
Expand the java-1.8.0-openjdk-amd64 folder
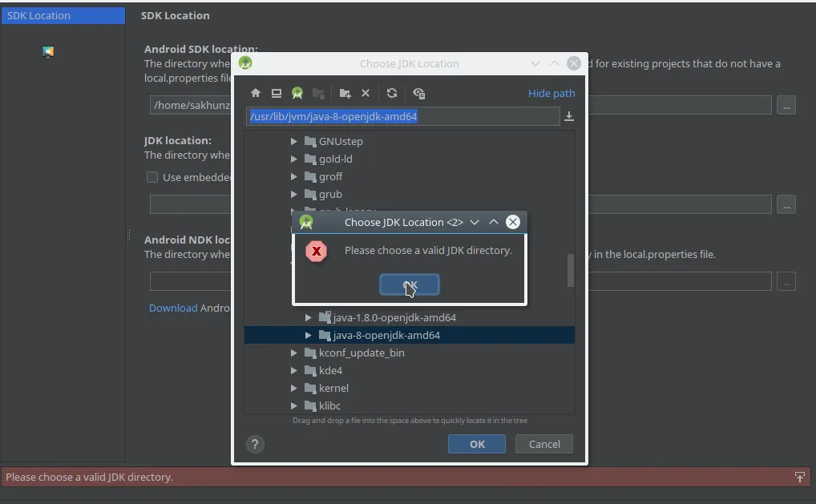point(308,318)
